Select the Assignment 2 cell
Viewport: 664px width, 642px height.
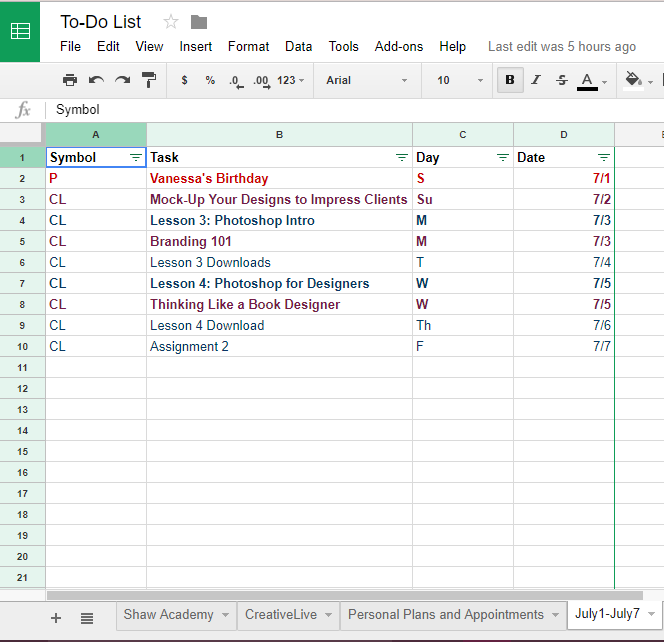point(279,346)
